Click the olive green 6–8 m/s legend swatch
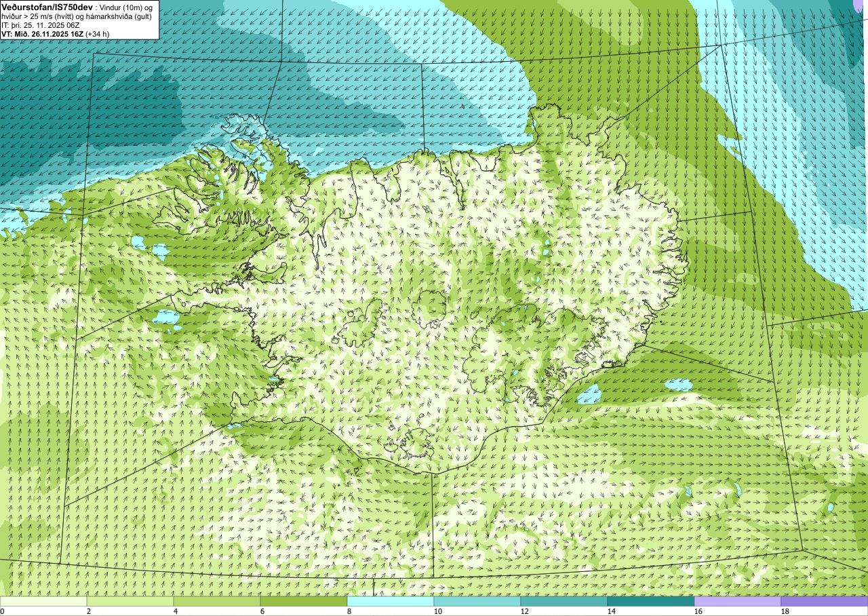This screenshot has height=616, width=868. pos(304,601)
